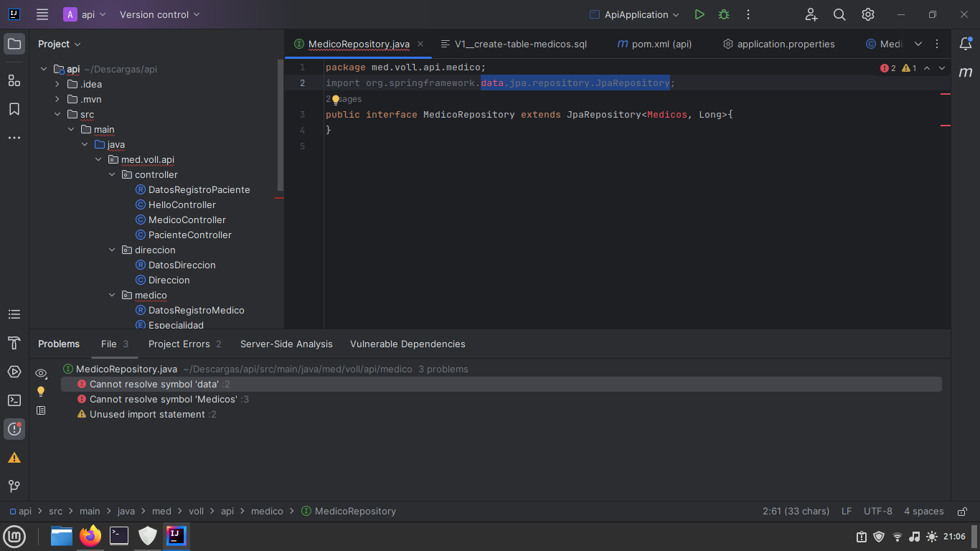Open Notifications bell icon

coord(966,44)
